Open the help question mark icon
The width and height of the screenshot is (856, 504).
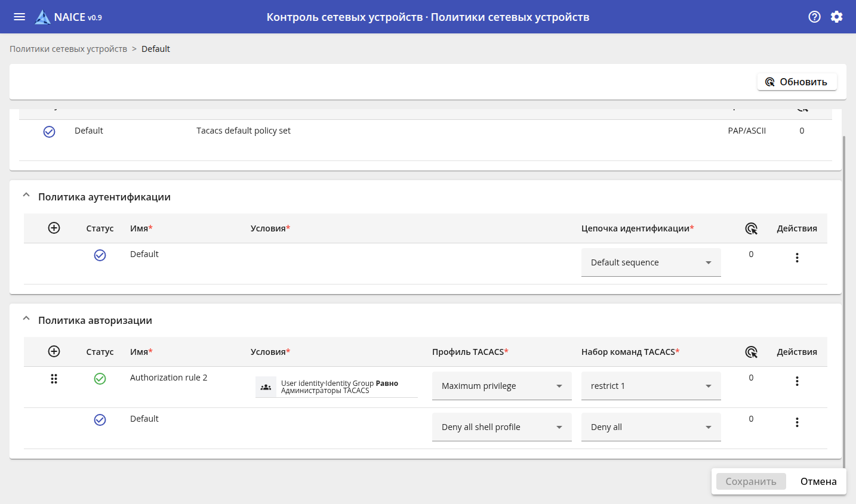[x=814, y=17]
